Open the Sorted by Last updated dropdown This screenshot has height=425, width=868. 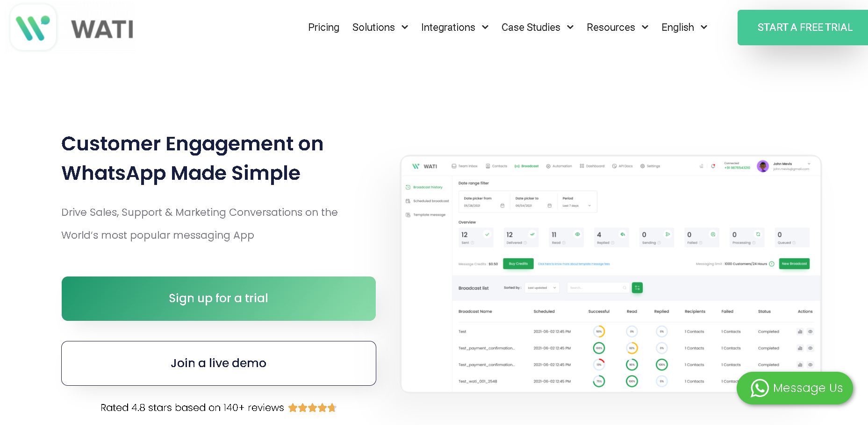tap(542, 288)
